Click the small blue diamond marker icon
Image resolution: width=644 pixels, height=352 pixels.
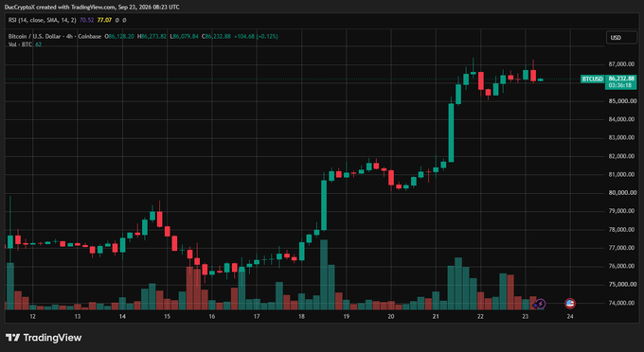coord(535,306)
